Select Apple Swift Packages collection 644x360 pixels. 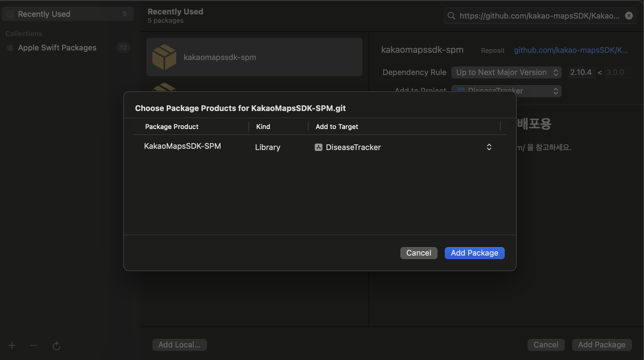57,47
